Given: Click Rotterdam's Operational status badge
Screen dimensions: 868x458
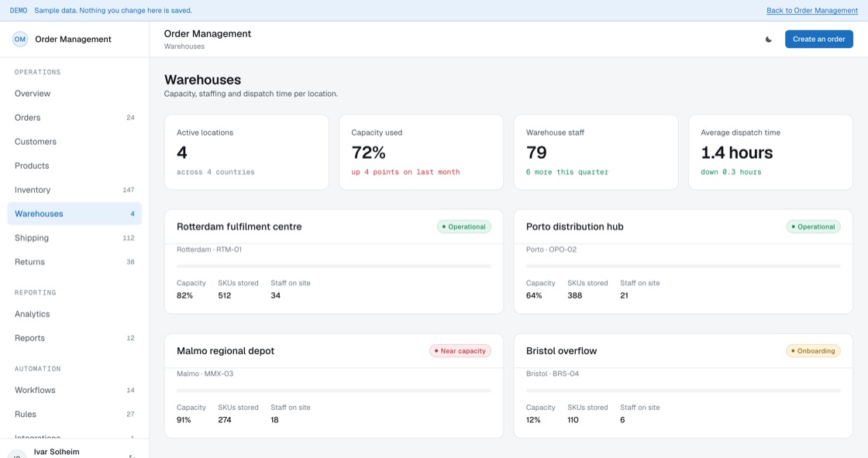Looking at the screenshot, I should tap(464, 226).
